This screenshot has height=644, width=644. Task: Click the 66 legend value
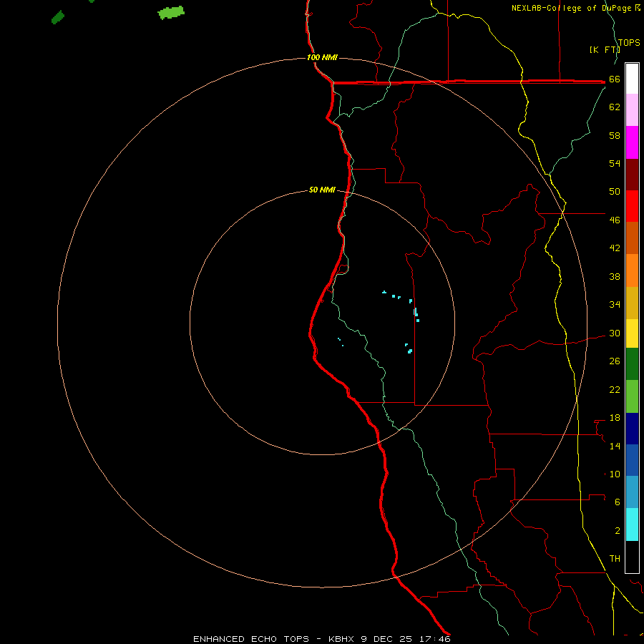(x=615, y=79)
